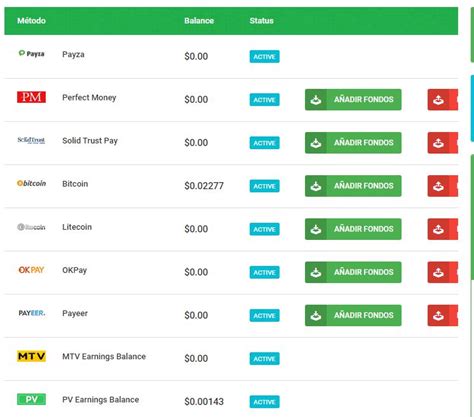The height and width of the screenshot is (417, 474).
Task: Click the Payeer $0.00 balance
Action: pos(196,315)
